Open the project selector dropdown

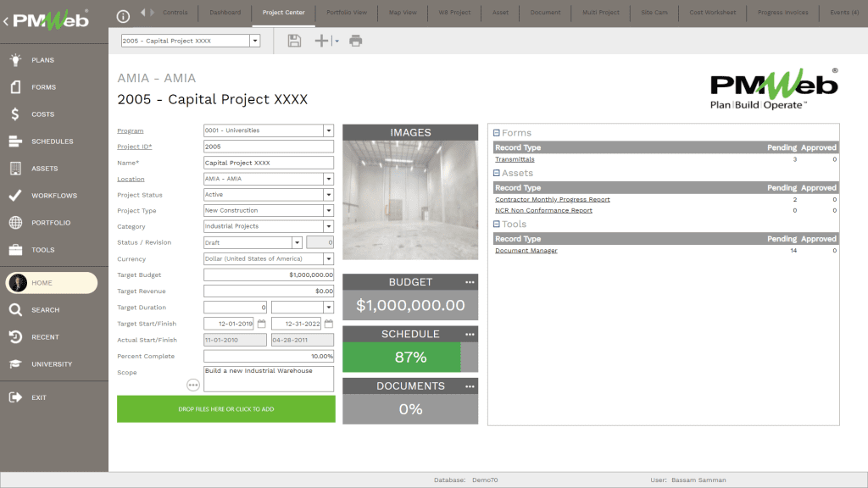pos(255,41)
